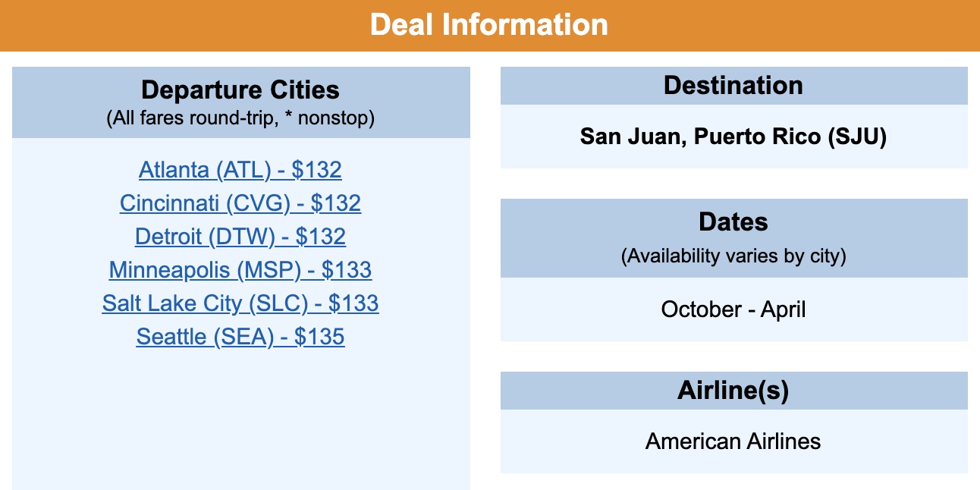Open the Detroit (DTW) - $132 fare link
The width and height of the screenshot is (980, 490).
[x=240, y=237]
